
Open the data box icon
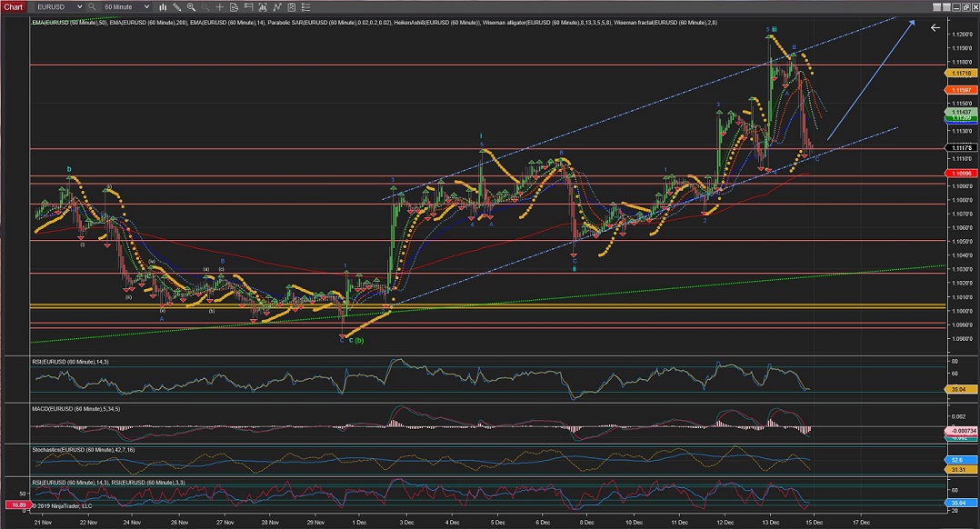pos(234,7)
